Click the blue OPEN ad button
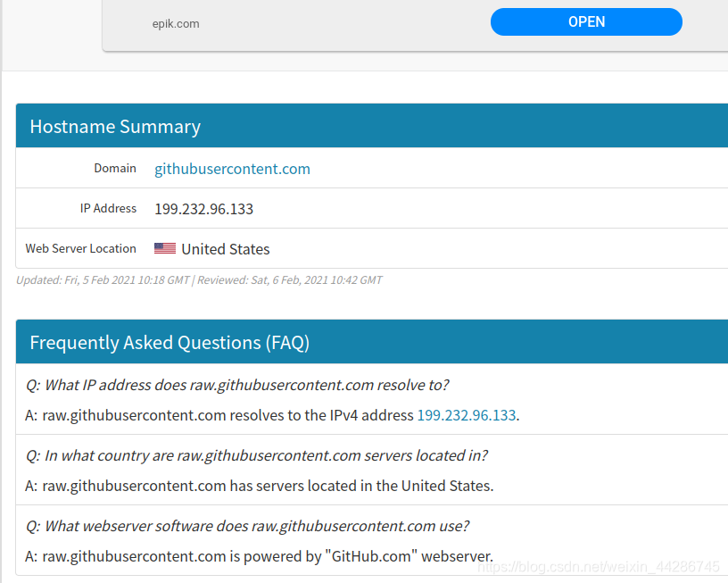 tap(586, 21)
